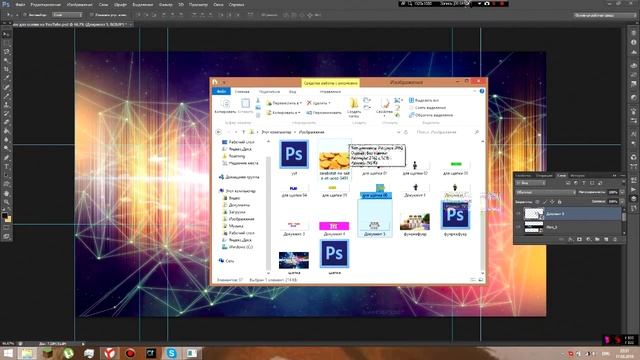This screenshot has height=360, width=640.
Task: Click the delete layer trash icon
Action: coord(615,239)
